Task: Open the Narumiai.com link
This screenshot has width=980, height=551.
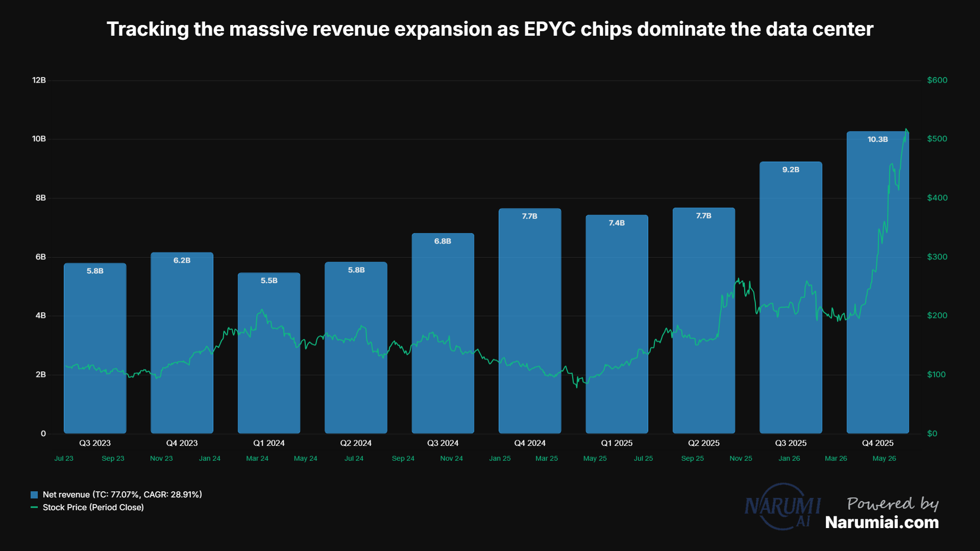Action: point(882,522)
